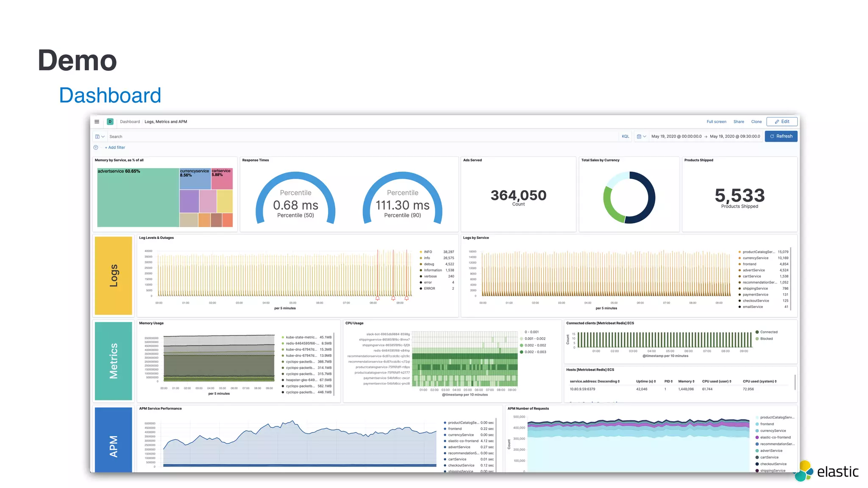Select cartservice block in treemap
Image resolution: width=868 pixels, height=488 pixels.
click(x=222, y=179)
